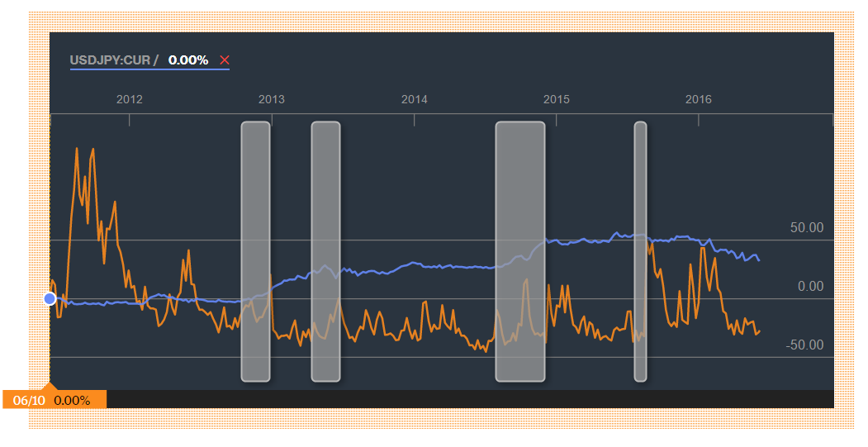Select the blue data point marker at chart start

pos(50,298)
